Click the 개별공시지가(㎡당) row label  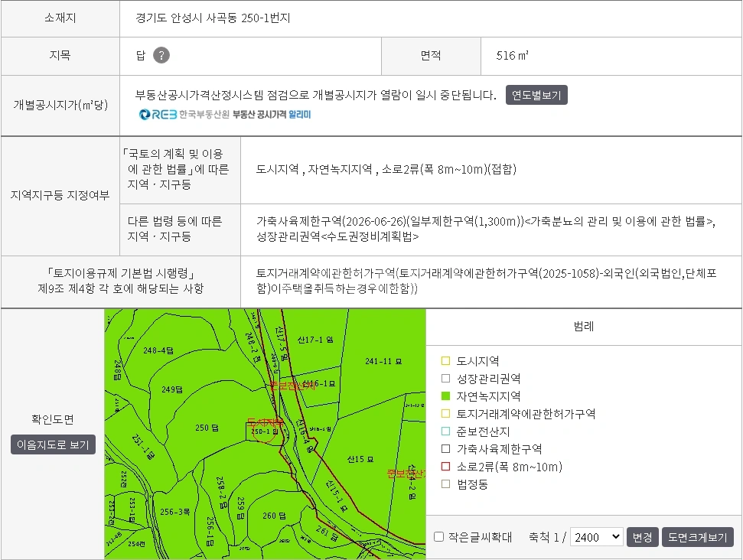60,105
